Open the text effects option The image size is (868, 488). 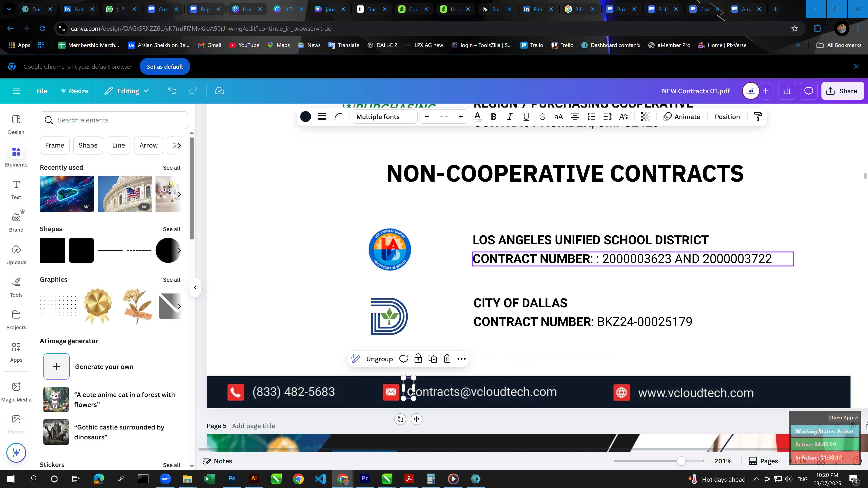coord(624,117)
